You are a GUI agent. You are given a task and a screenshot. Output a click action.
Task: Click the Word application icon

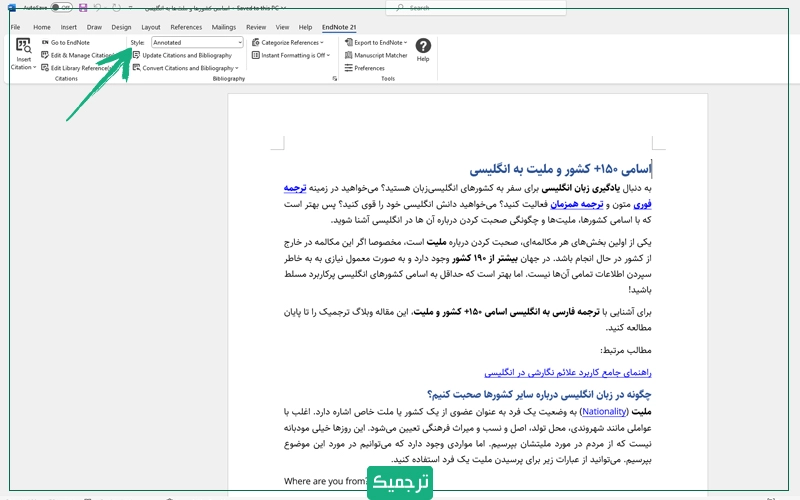pos(11,8)
